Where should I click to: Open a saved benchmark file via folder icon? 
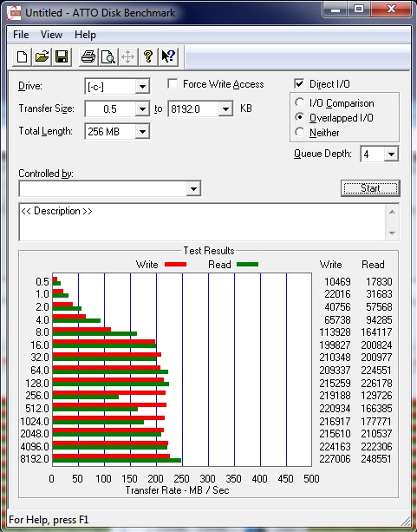(42, 56)
